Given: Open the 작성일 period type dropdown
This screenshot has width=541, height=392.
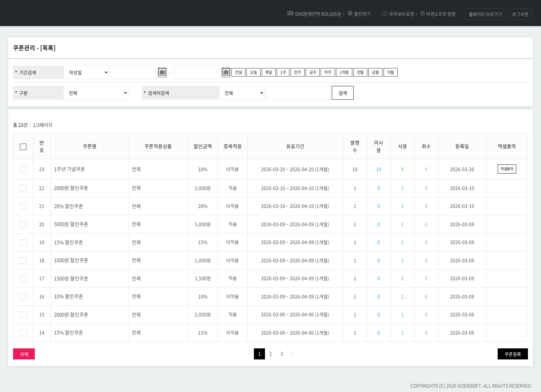Looking at the screenshot, I should pyautogui.click(x=87, y=72).
